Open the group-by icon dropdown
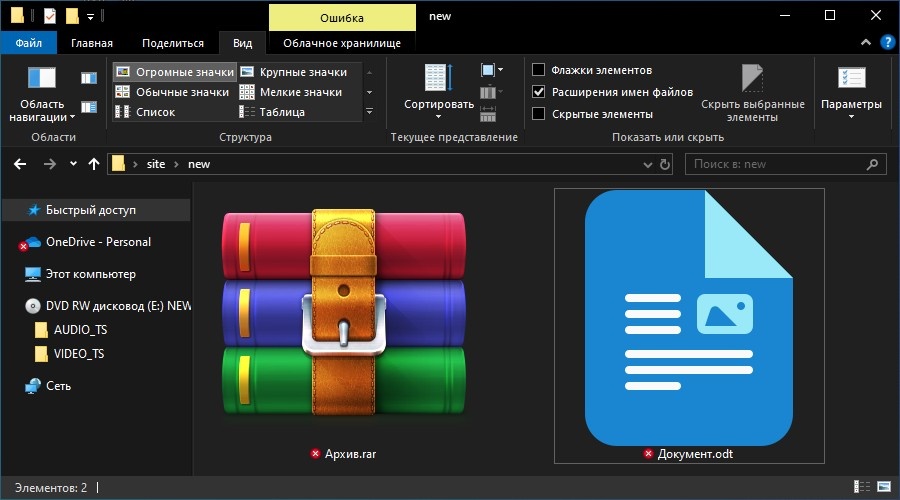The width and height of the screenshot is (900, 500). 491,70
